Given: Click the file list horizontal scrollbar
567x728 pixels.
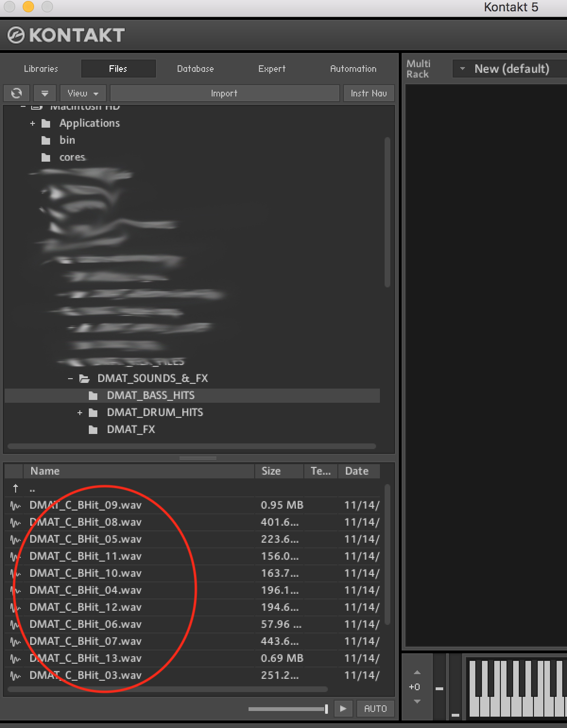Looking at the screenshot, I should 168,689.
